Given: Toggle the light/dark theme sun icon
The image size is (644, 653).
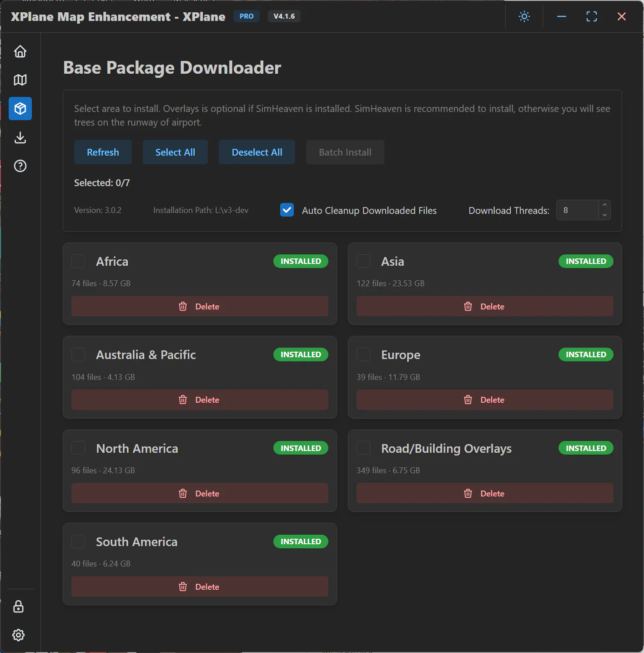Looking at the screenshot, I should point(524,17).
